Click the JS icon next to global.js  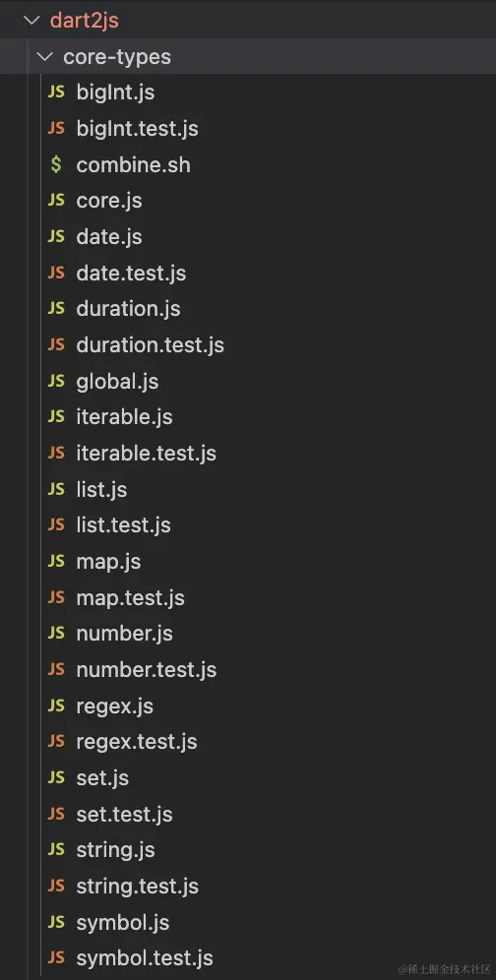click(56, 381)
